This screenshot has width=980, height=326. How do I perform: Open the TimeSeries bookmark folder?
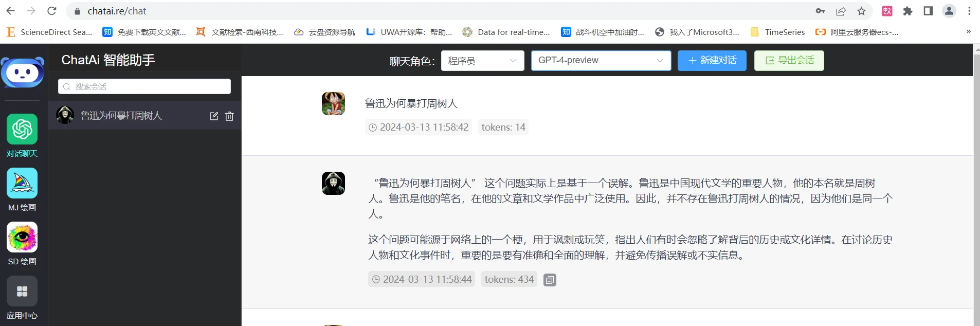click(778, 32)
